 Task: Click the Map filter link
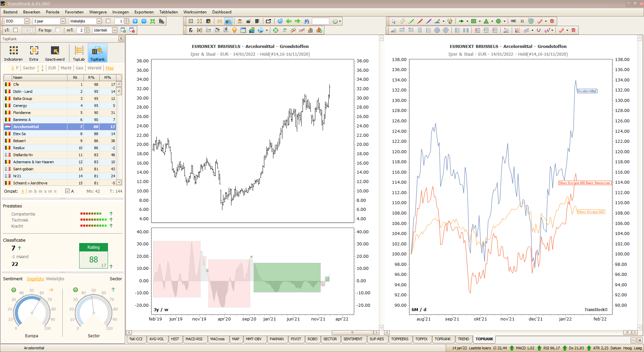(110, 68)
